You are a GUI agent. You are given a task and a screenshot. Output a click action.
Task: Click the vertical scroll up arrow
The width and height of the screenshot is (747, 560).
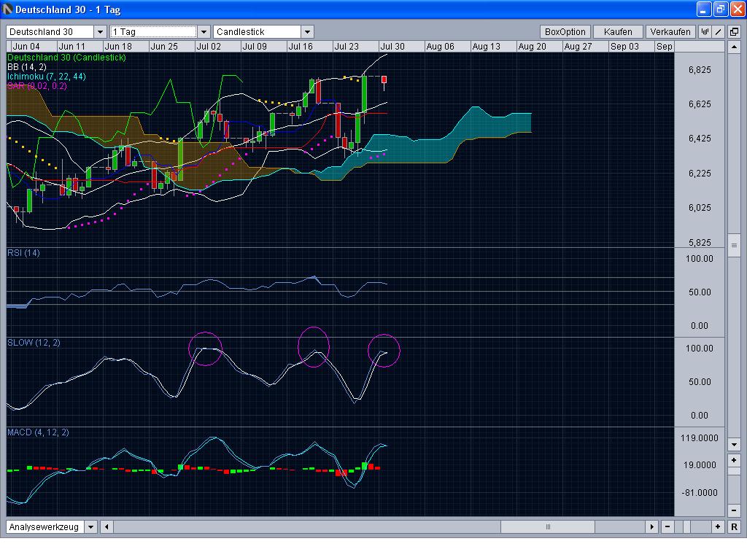(734, 47)
